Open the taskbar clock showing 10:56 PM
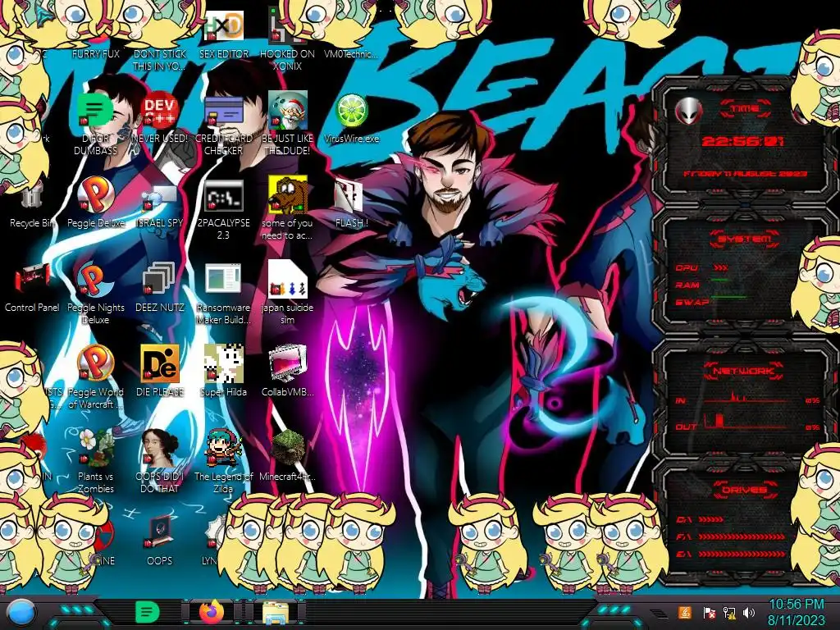The height and width of the screenshot is (630, 840). [x=796, y=612]
